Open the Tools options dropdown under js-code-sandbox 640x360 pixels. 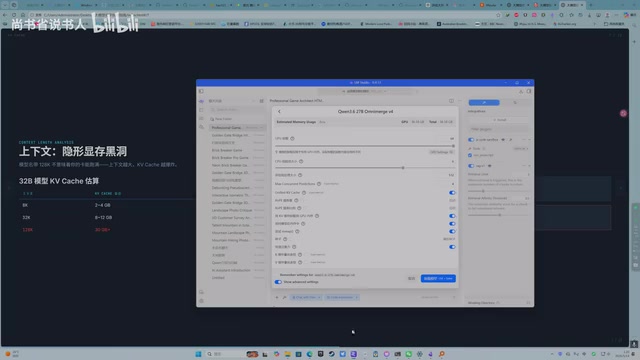[520, 149]
